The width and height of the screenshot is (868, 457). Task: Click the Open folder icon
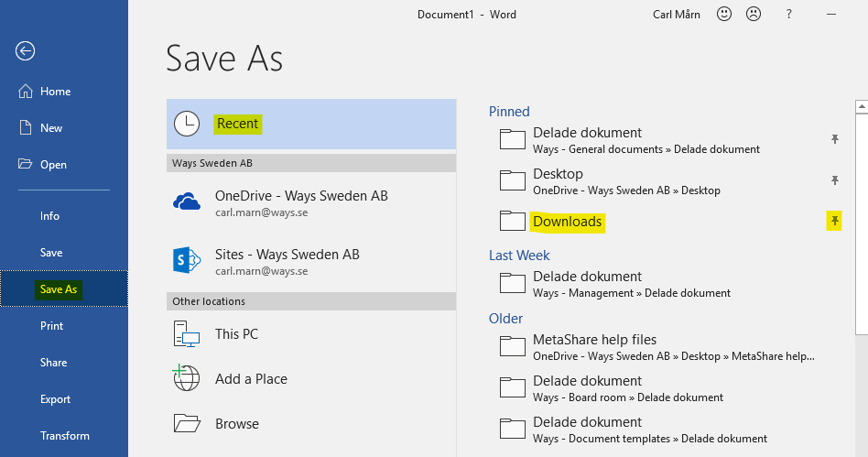click(26, 163)
